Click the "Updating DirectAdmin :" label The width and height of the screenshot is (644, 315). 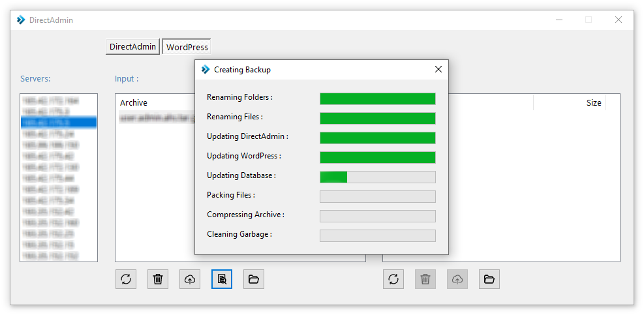[248, 136]
